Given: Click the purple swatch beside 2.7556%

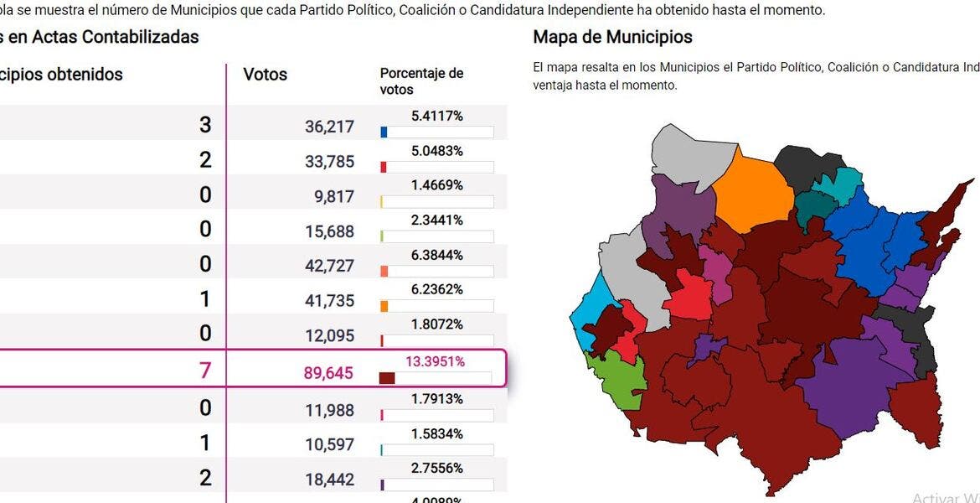Looking at the screenshot, I should (x=383, y=485).
